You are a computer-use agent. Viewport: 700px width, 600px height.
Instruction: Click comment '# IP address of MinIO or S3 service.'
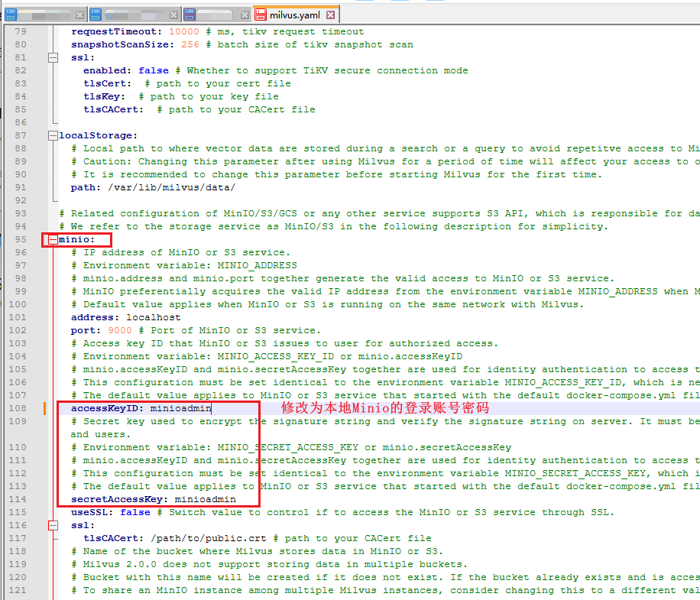pyautogui.click(x=181, y=253)
